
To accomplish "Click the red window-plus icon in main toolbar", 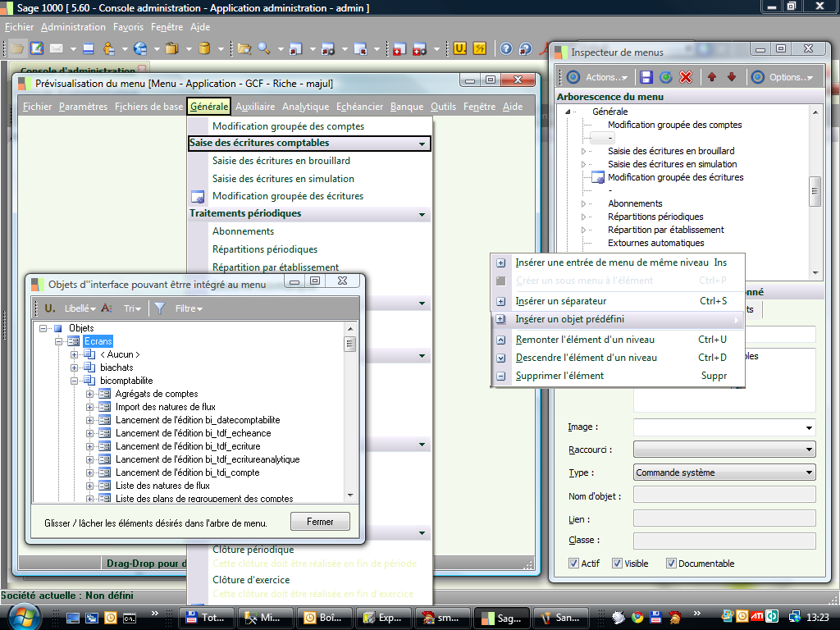I will click(398, 48).
